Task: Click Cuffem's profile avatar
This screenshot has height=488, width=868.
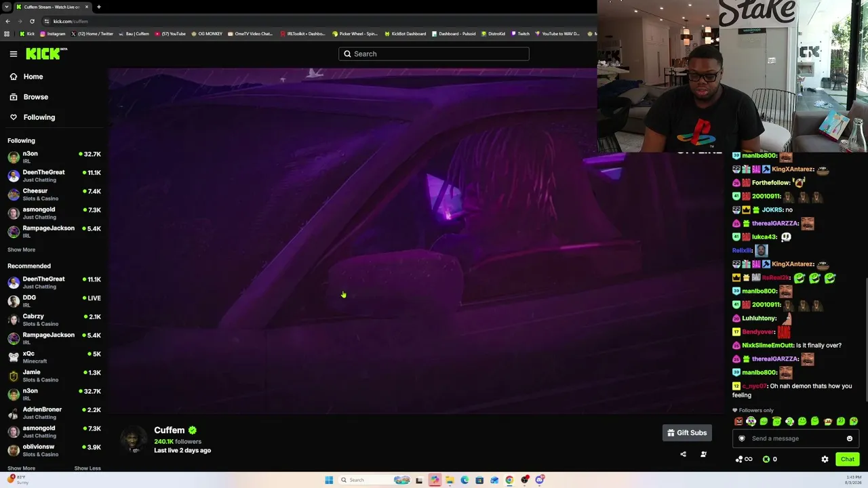Action: 134,439
